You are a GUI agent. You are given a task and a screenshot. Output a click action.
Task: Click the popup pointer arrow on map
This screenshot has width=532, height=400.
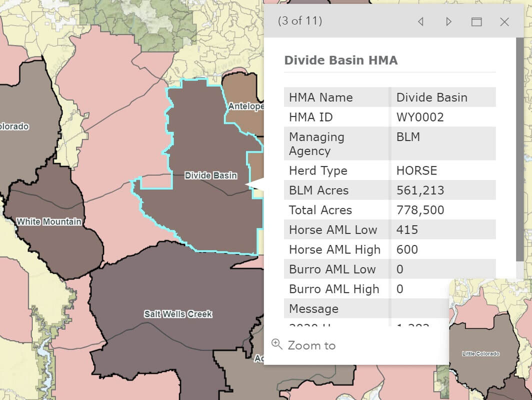pyautogui.click(x=254, y=184)
